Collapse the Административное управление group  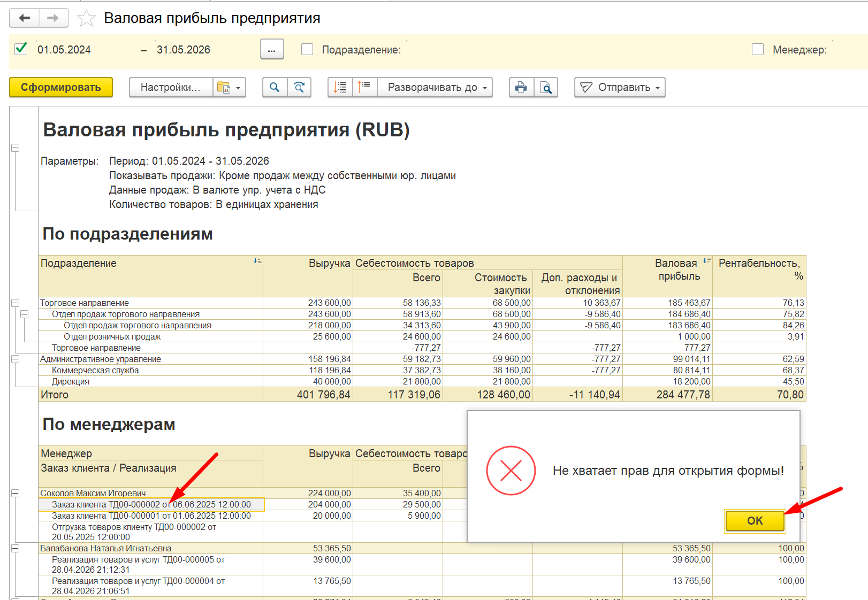coord(15,359)
